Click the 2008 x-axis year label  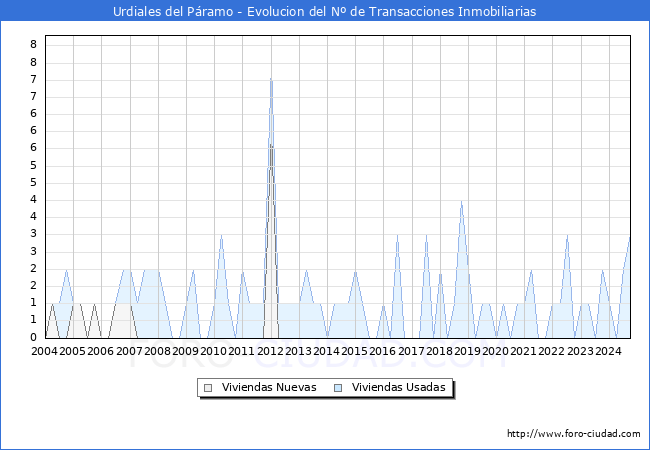point(158,351)
